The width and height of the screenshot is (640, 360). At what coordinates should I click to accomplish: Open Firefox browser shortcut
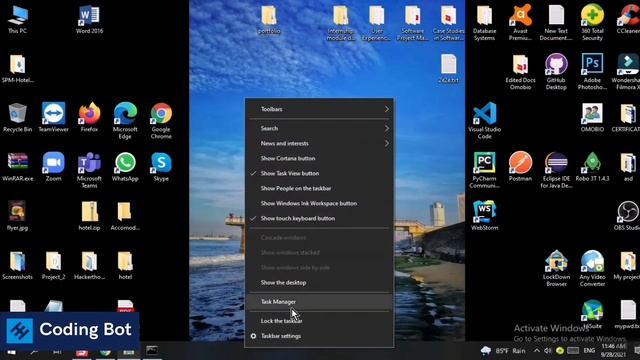tap(89, 118)
